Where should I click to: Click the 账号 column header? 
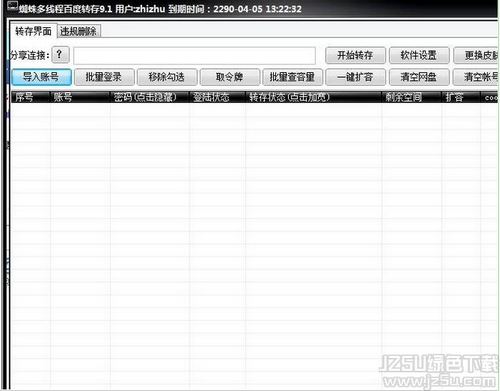click(x=80, y=97)
